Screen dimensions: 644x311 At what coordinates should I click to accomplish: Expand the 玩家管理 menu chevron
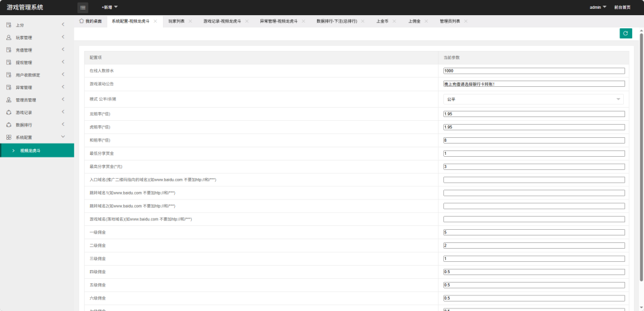pyautogui.click(x=64, y=37)
